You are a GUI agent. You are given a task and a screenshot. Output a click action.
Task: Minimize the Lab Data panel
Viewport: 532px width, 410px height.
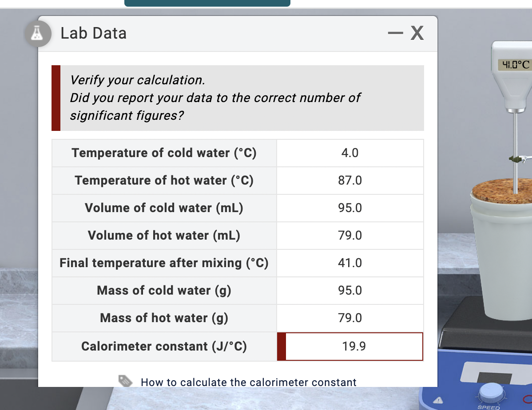pos(395,33)
